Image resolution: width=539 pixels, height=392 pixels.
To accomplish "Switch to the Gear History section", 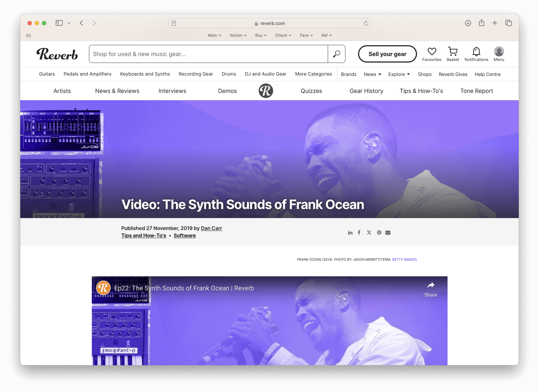I will [x=366, y=91].
